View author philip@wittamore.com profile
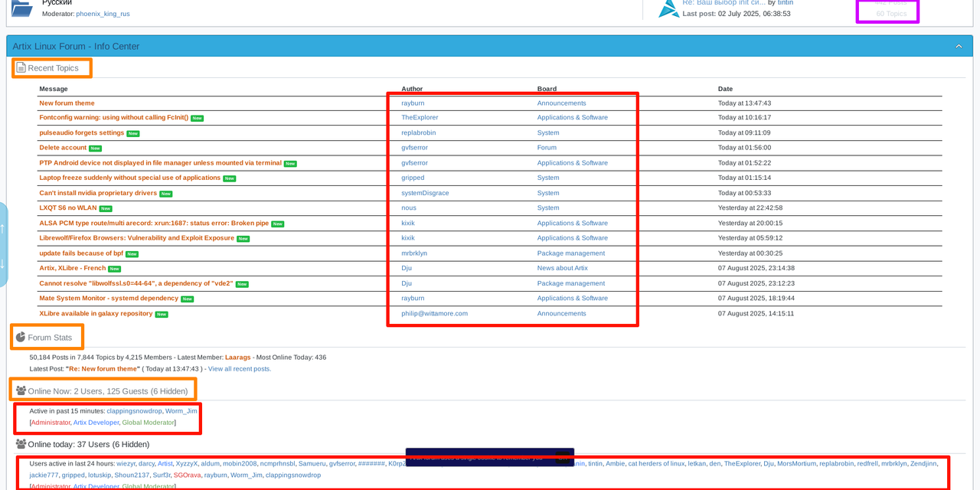The width and height of the screenshot is (980, 490). [434, 313]
